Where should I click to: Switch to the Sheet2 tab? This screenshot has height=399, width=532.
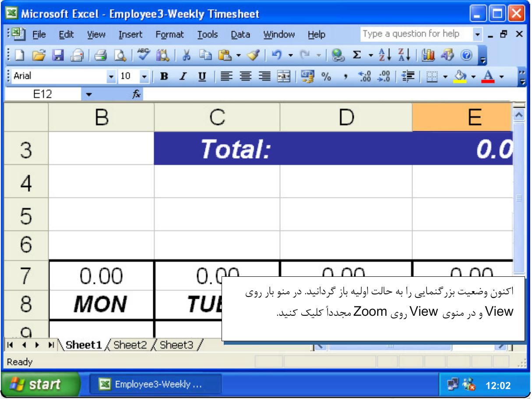[130, 345]
